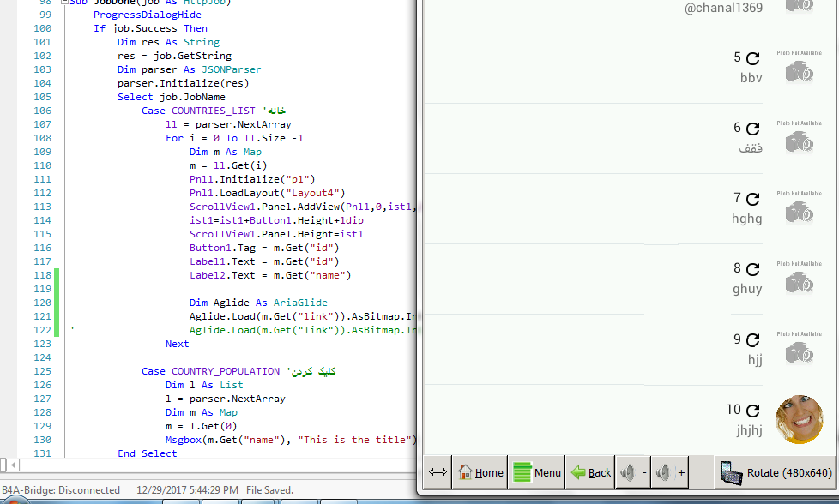Click the Msgbox code line 130
Image resolution: width=839 pixels, height=504 pixels.
[291, 440]
